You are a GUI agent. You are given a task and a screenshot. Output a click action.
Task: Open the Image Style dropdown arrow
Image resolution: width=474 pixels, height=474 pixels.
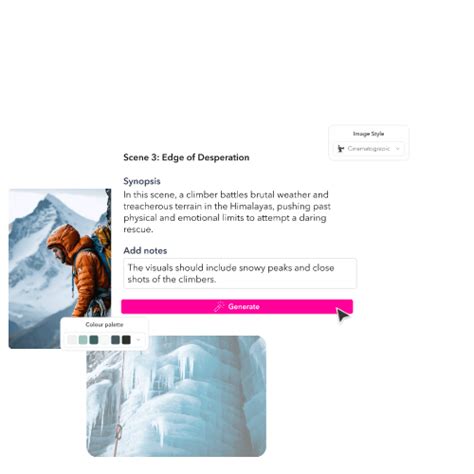(398, 149)
